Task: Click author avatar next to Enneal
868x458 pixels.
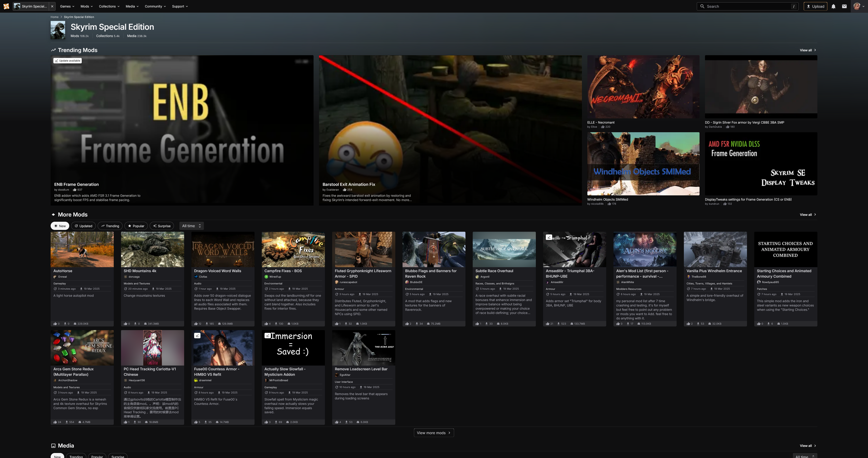Action: pos(55,277)
